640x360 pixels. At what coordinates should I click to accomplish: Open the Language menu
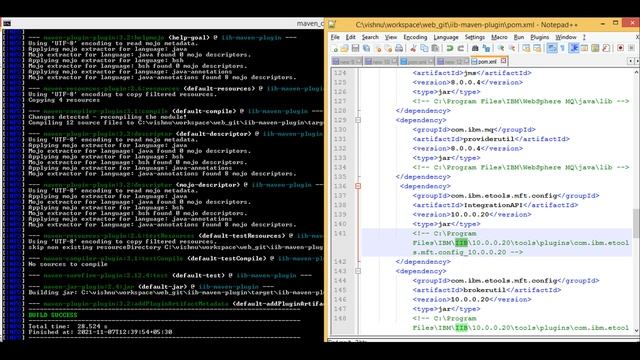(x=446, y=37)
